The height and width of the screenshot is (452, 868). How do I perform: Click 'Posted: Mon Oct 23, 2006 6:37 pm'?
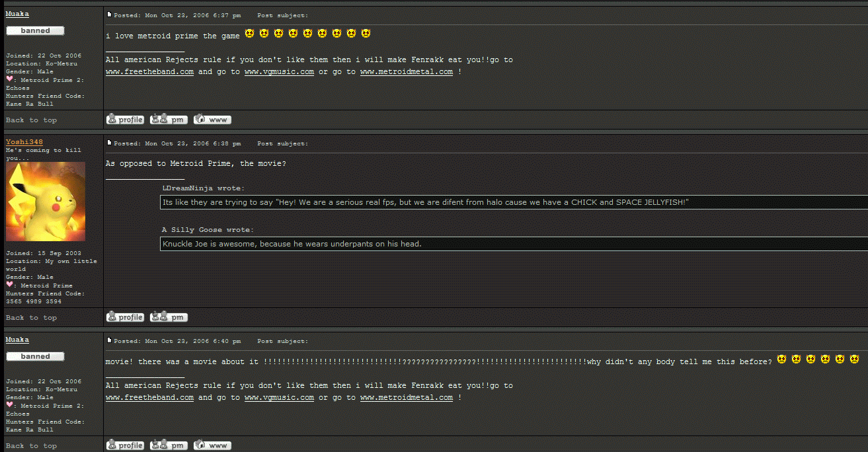pos(177,15)
